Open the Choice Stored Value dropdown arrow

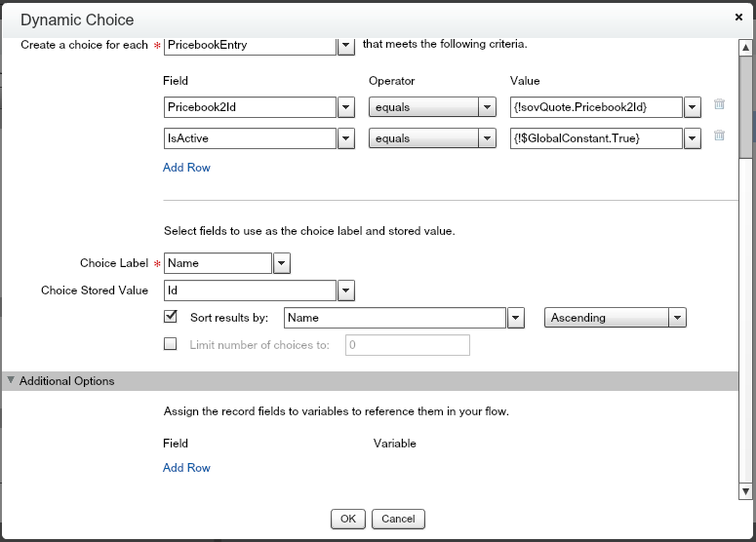[x=345, y=290]
